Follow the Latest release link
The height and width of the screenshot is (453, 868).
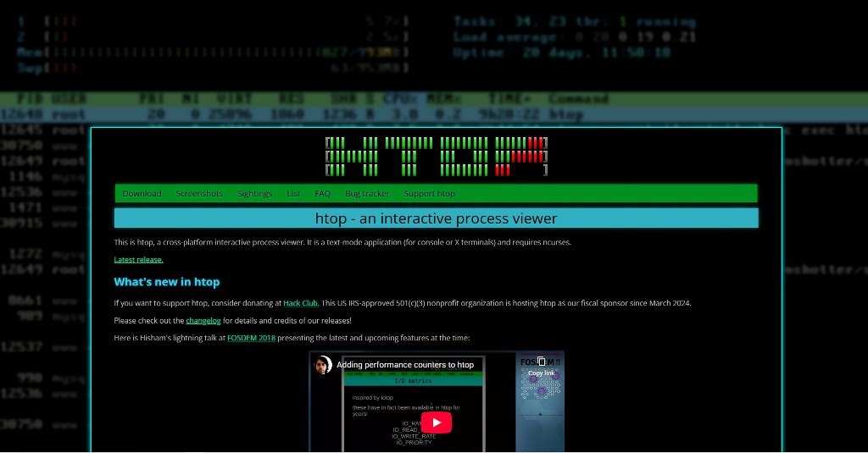point(138,259)
